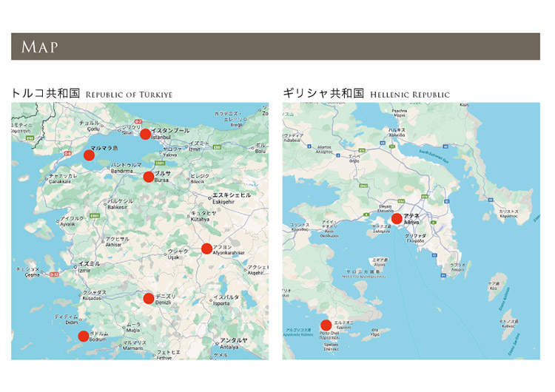The image size is (555, 392).
Task: Click the Isparta city label
Action: 226,300
